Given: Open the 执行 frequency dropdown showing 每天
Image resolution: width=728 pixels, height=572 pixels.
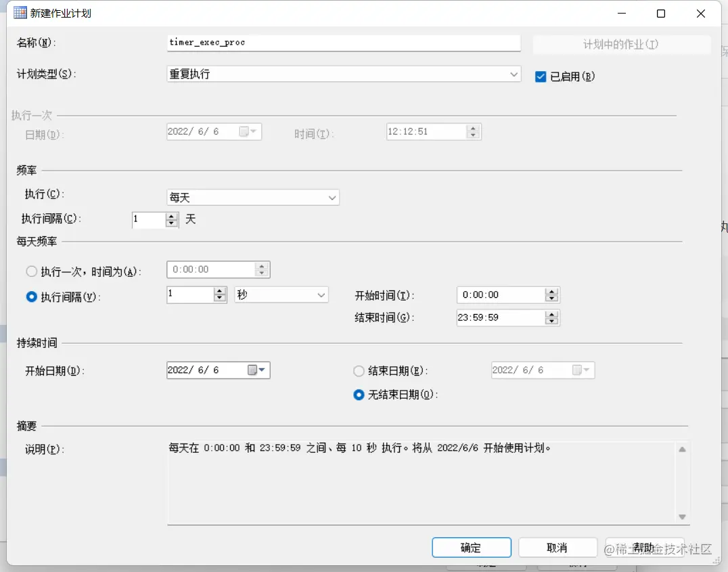Looking at the screenshot, I should [253, 198].
